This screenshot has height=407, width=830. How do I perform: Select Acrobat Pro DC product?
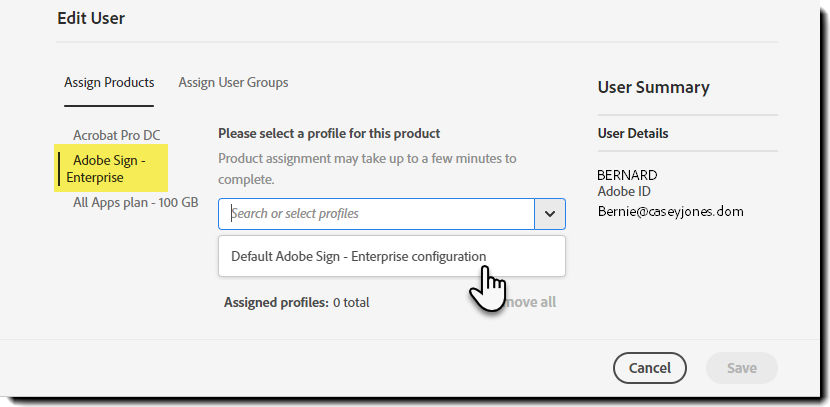pos(116,135)
